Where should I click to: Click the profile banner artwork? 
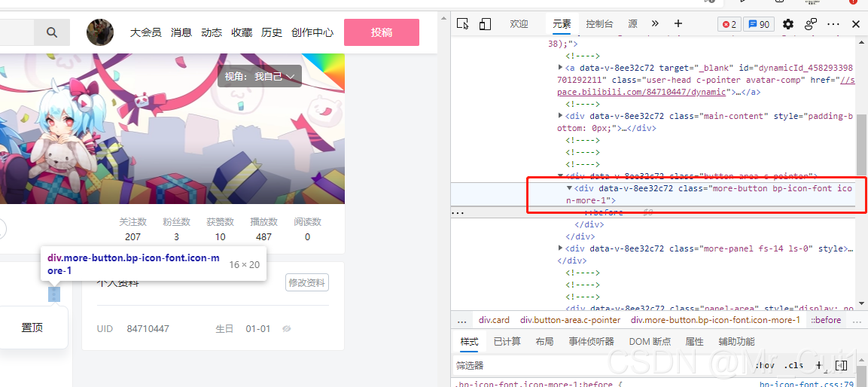click(x=172, y=129)
